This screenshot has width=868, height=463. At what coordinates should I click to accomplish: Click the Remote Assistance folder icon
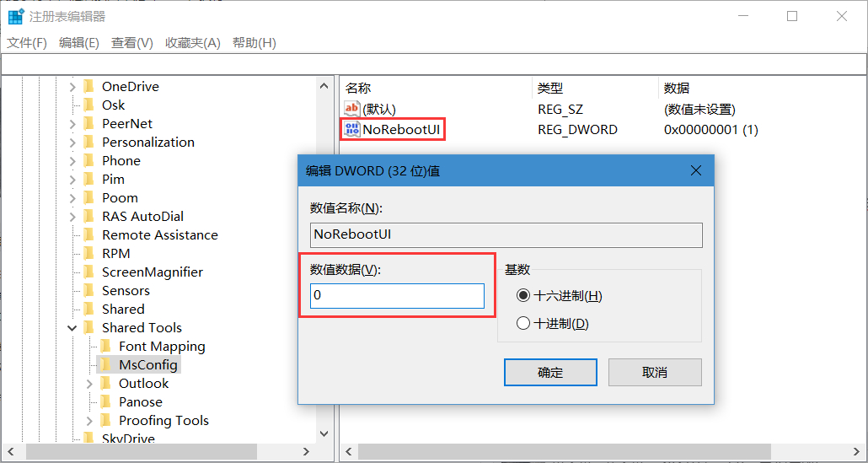[x=88, y=234]
